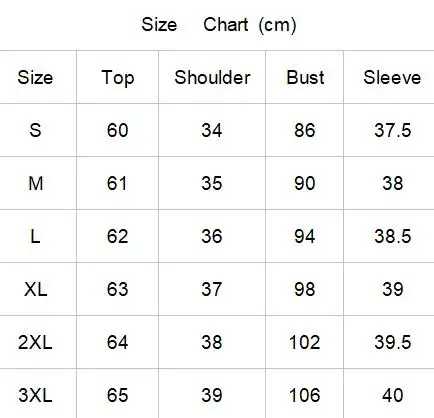This screenshot has width=434, height=418.
Task: Click the shoulder value 36 cell
Action: tap(211, 236)
